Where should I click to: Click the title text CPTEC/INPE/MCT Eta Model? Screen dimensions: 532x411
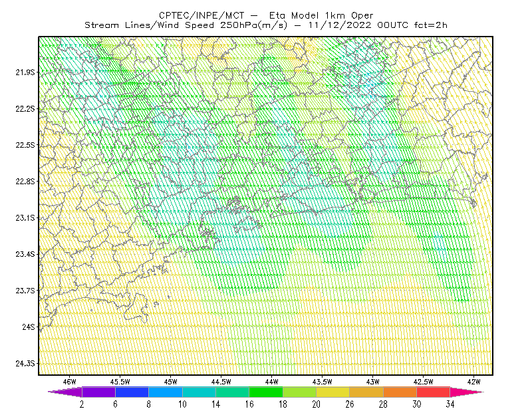pos(266,15)
